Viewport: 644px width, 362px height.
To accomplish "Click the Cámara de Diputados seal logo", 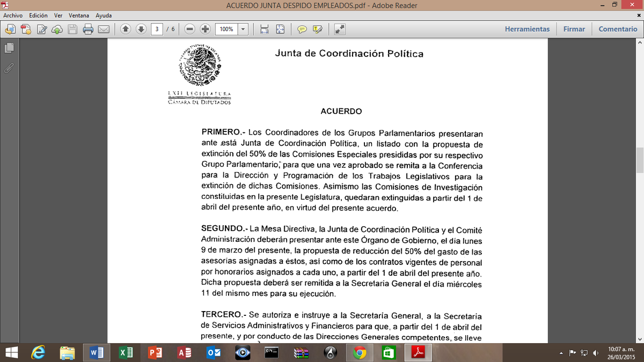I will [x=200, y=65].
